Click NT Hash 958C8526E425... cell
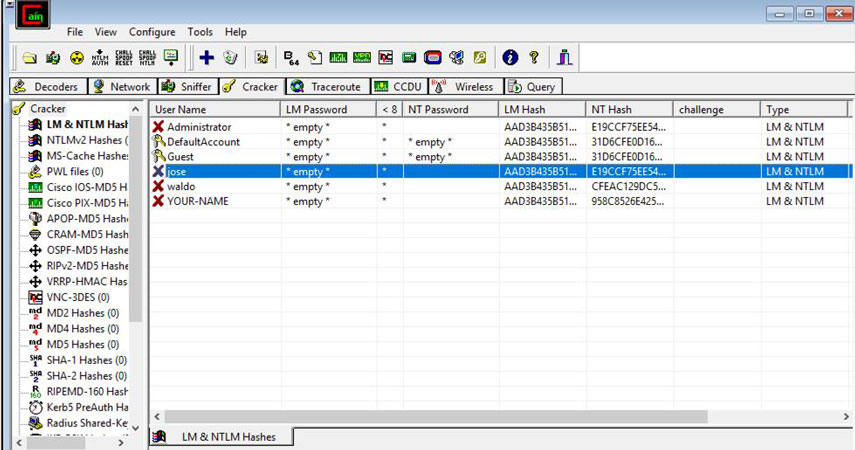The width and height of the screenshot is (855, 450). pyautogui.click(x=628, y=201)
